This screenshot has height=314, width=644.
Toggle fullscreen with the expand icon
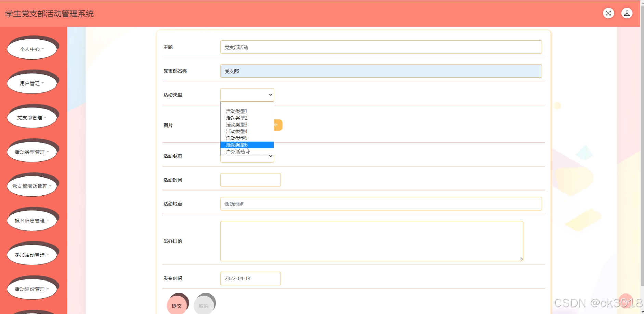(608, 13)
